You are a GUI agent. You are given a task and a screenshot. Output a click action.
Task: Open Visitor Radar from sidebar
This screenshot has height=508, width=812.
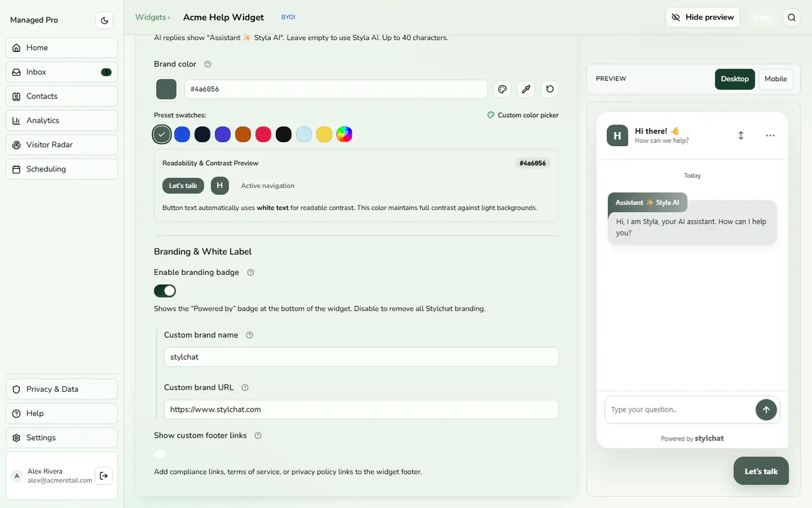62,145
